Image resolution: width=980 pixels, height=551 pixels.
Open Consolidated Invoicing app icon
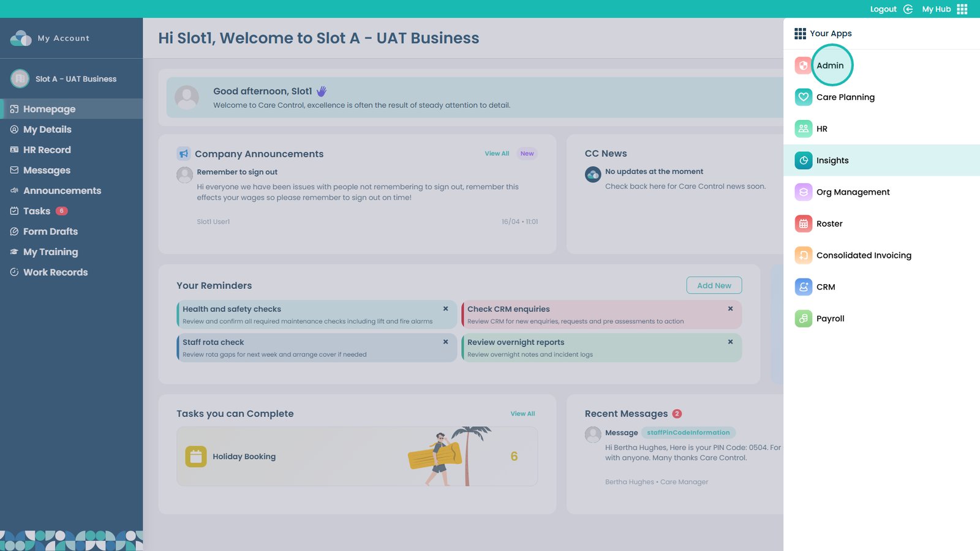pos(803,255)
